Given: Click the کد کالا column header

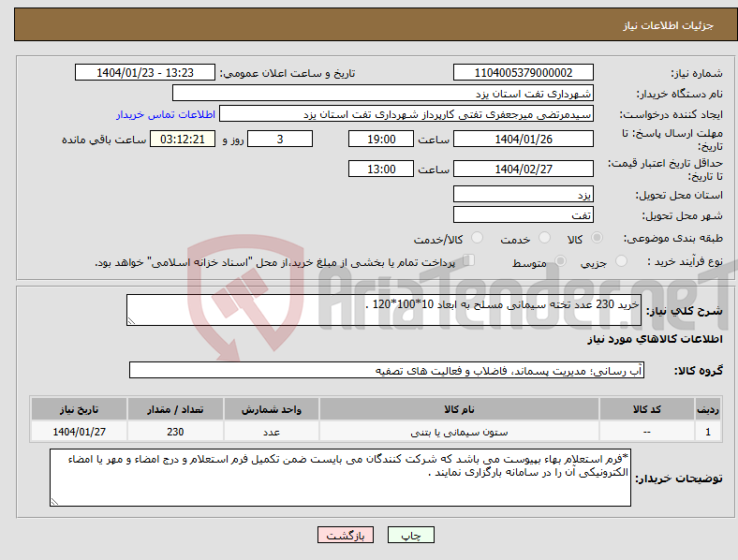Looking at the screenshot, I should [647, 409].
